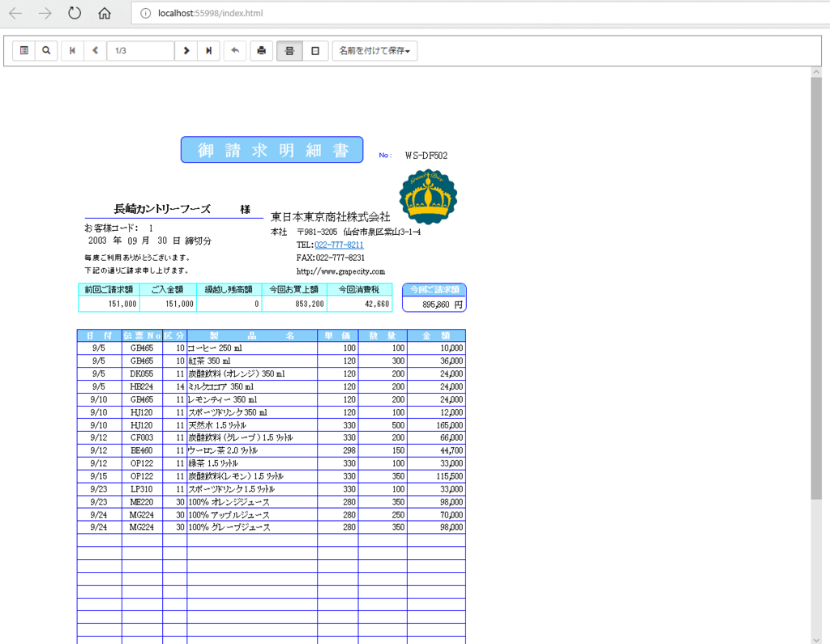Screen dimensions: 830x644
Task: Click the 繰越し残高額 header cell
Action: [229, 289]
